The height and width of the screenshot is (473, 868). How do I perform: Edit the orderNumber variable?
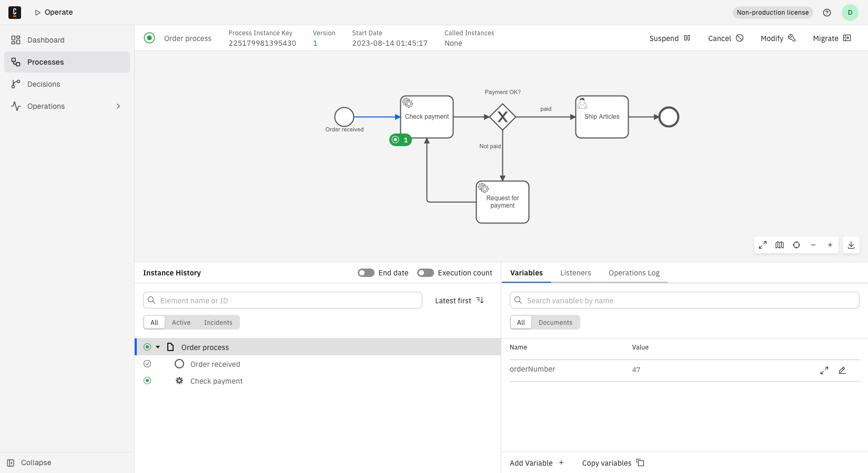[842, 371]
